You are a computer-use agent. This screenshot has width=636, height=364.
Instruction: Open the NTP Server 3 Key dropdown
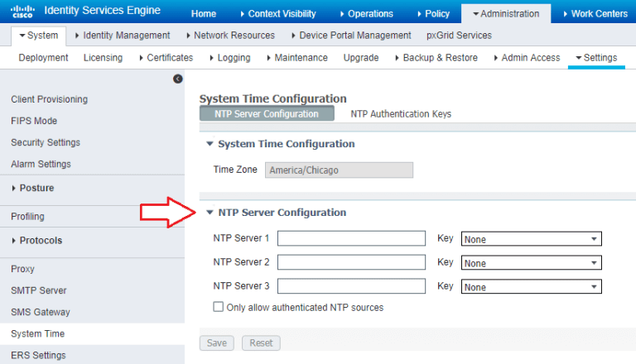point(531,287)
